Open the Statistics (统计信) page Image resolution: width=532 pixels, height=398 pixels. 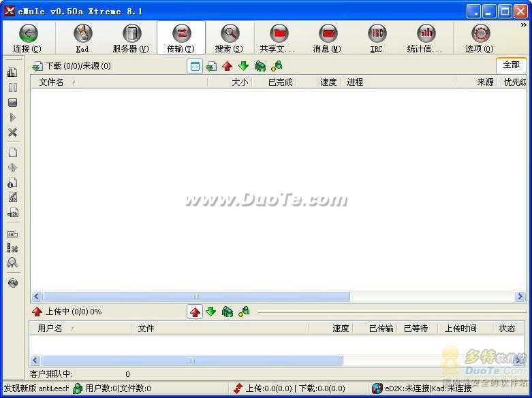[x=426, y=37]
